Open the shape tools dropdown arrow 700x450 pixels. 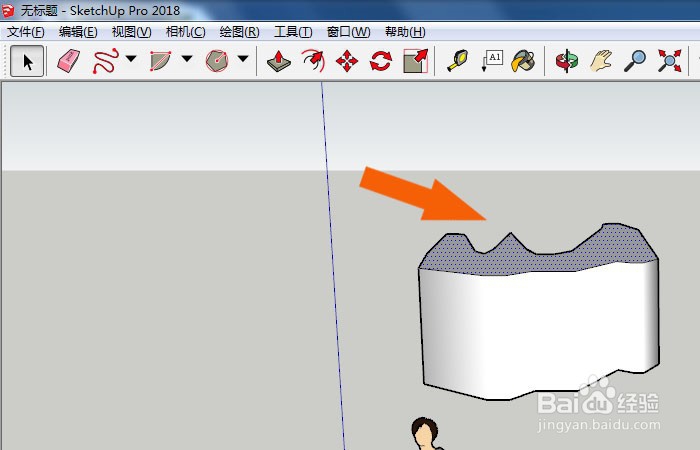click(243, 58)
